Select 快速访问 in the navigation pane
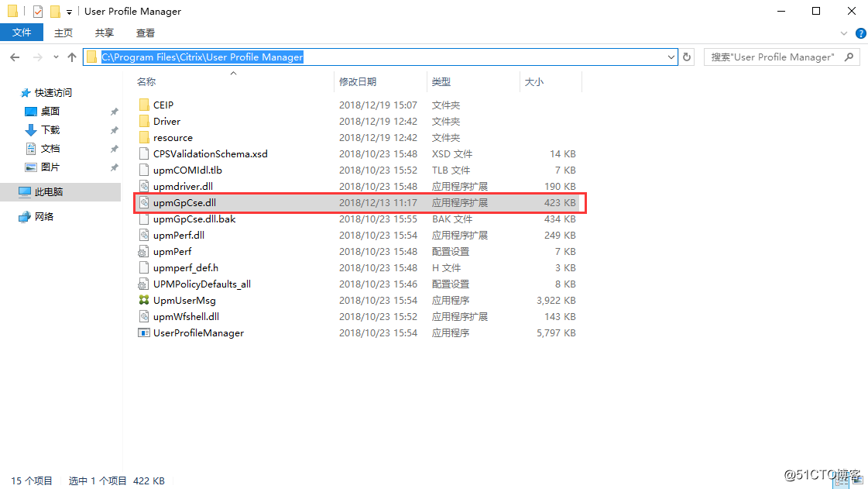 click(53, 92)
